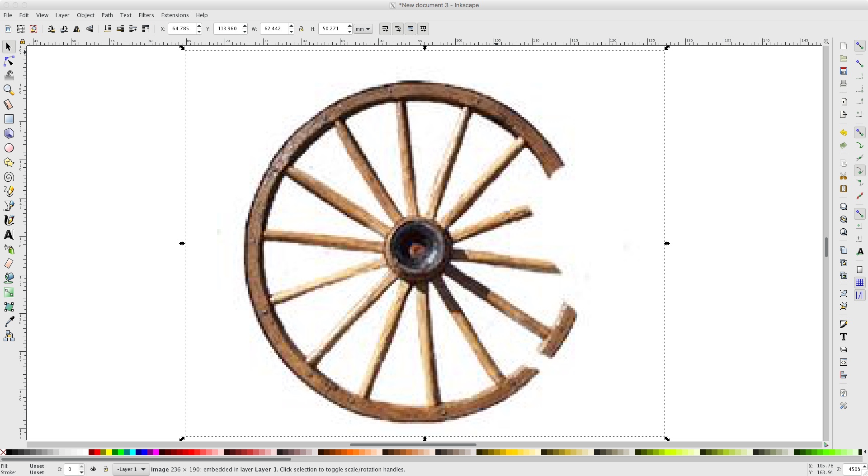Image resolution: width=868 pixels, height=476 pixels.
Task: Raise selection to top using toolbar button
Action: pos(146,28)
